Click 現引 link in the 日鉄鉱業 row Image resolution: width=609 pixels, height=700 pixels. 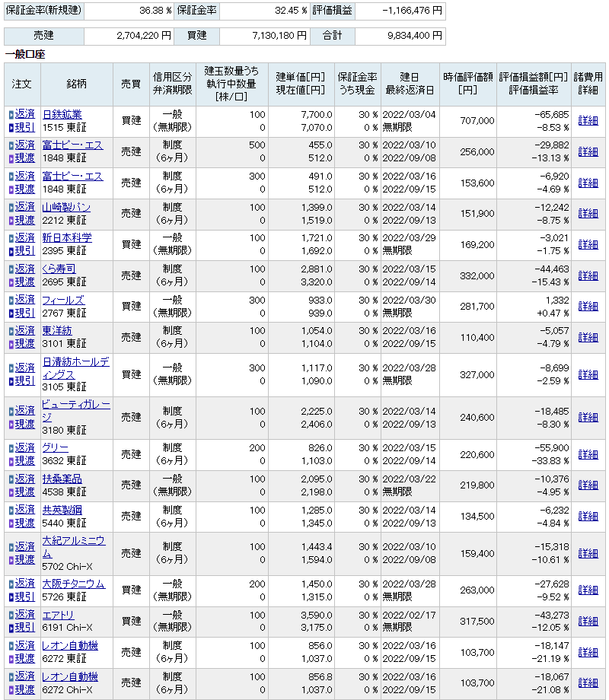pyautogui.click(x=25, y=127)
